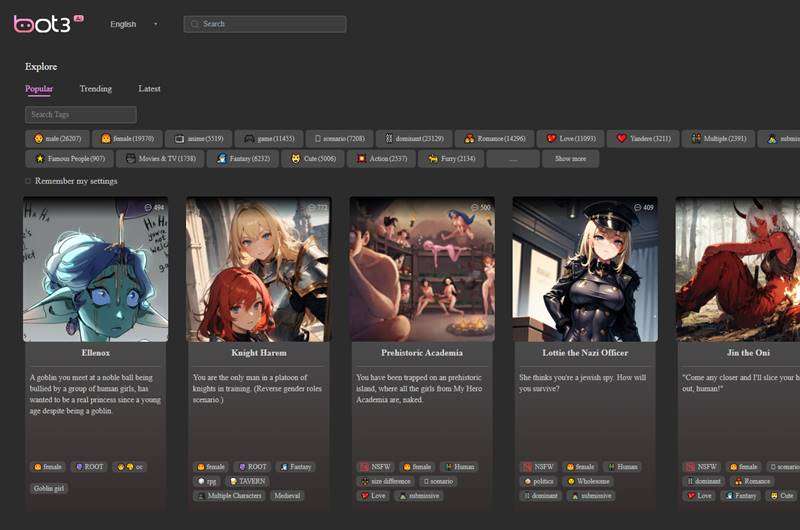Open the Jin the Oni image
This screenshot has height=530, width=800.
(x=738, y=269)
